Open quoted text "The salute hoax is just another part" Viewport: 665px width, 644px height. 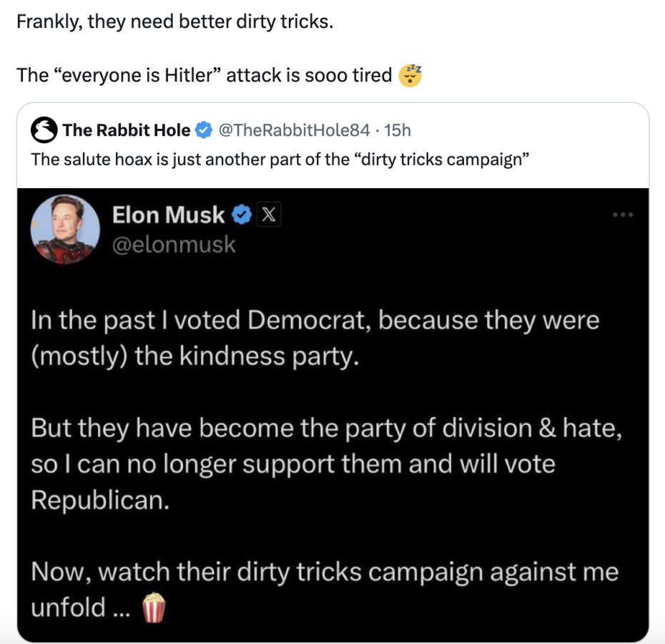pos(279,158)
